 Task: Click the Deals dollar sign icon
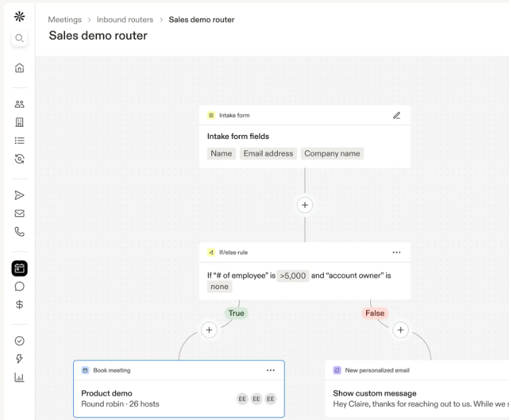pyautogui.click(x=19, y=305)
